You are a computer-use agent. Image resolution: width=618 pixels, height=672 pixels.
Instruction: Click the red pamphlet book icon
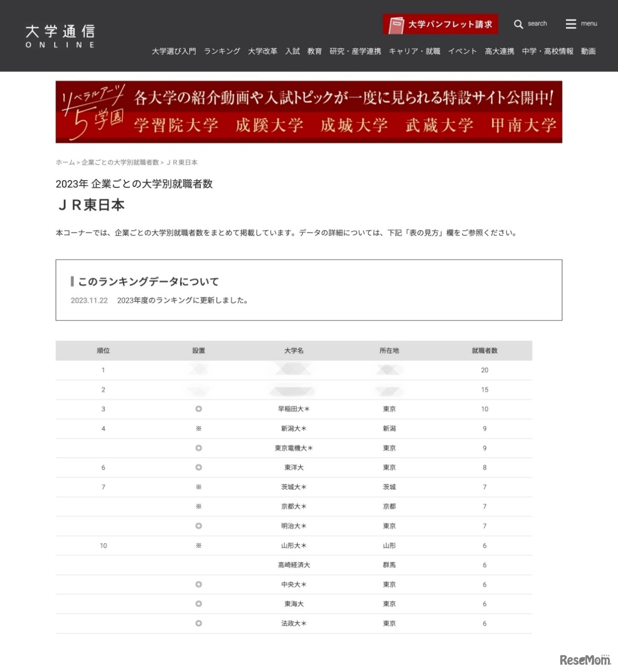click(x=396, y=24)
